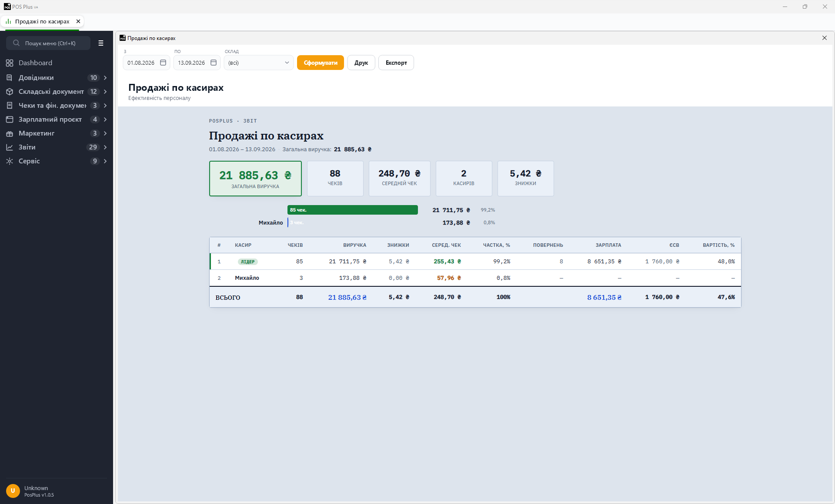This screenshot has height=504, width=835.
Task: Open Dashboard via its grid icon
Action: [10, 63]
